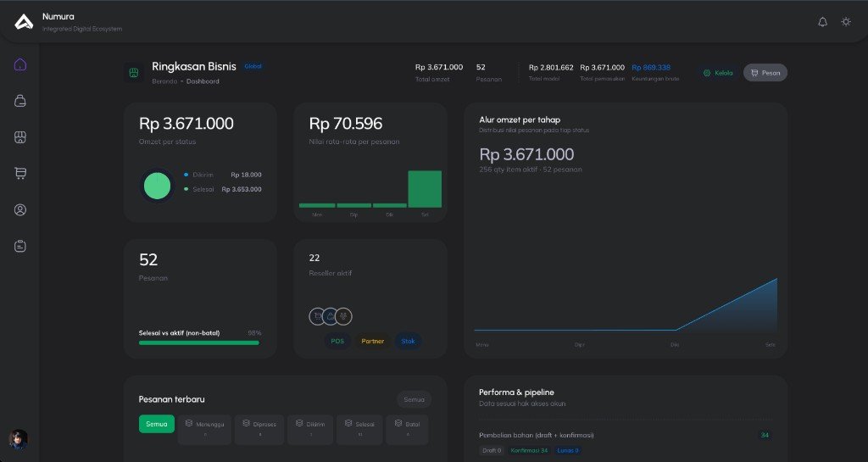Go to the Beranda breadcrumb
Viewport: 868px width, 462px height.
click(164, 81)
